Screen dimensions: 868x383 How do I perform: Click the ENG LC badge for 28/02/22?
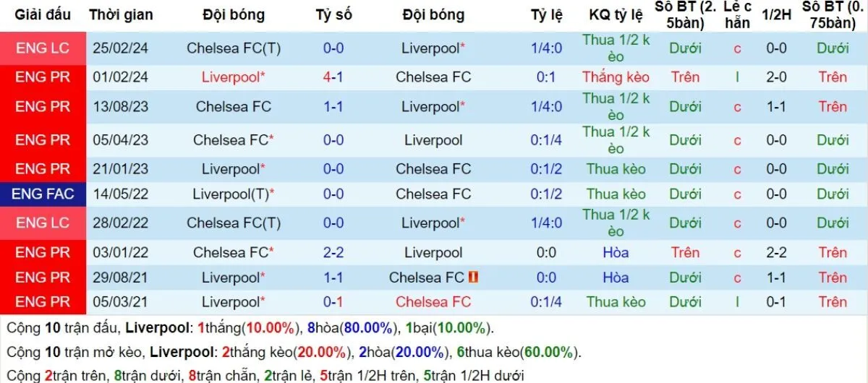[42, 223]
